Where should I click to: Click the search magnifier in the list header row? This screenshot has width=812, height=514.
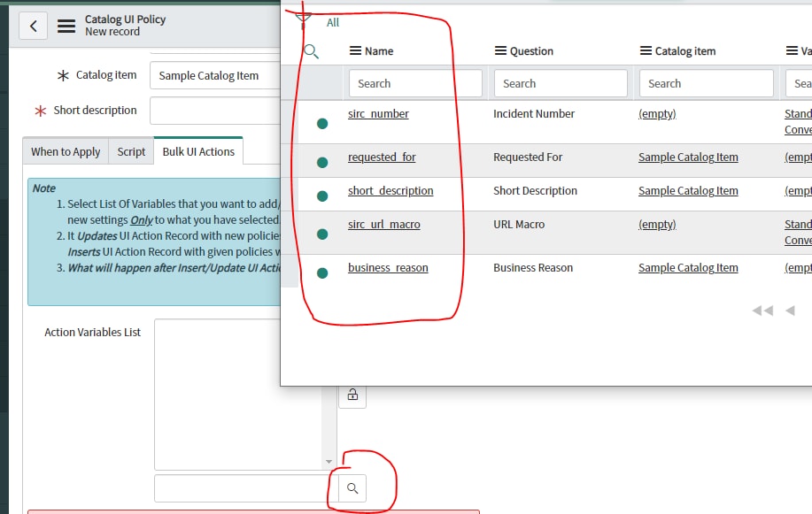point(311,50)
